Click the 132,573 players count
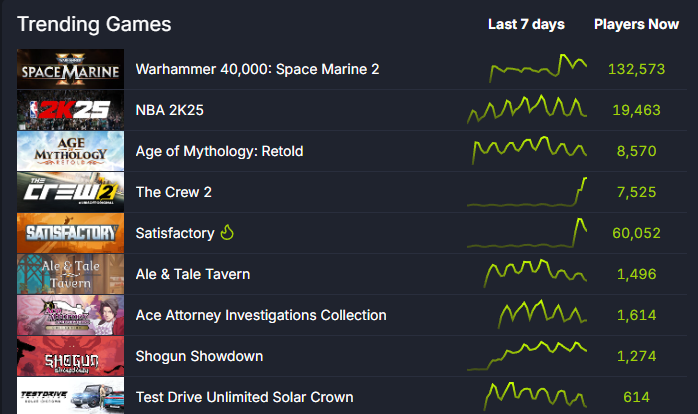The image size is (698, 414). (x=637, y=69)
